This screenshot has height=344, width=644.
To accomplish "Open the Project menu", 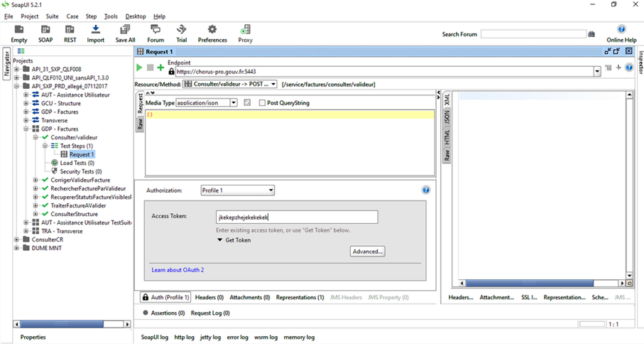I will tap(30, 16).
